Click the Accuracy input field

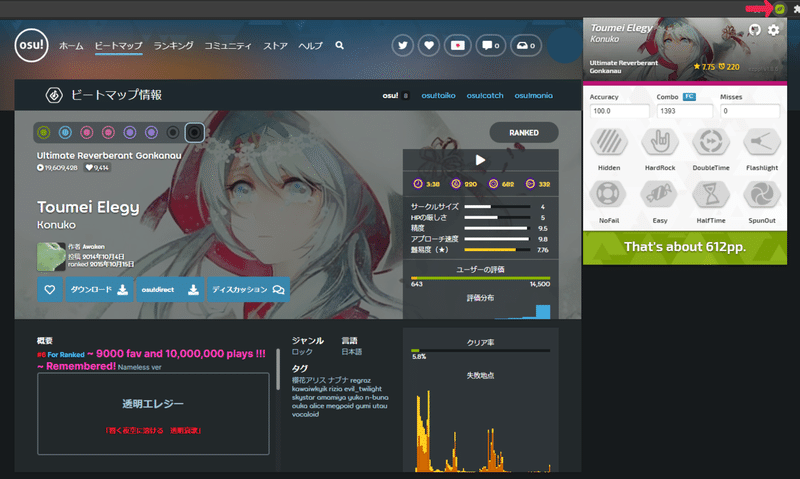coord(619,111)
